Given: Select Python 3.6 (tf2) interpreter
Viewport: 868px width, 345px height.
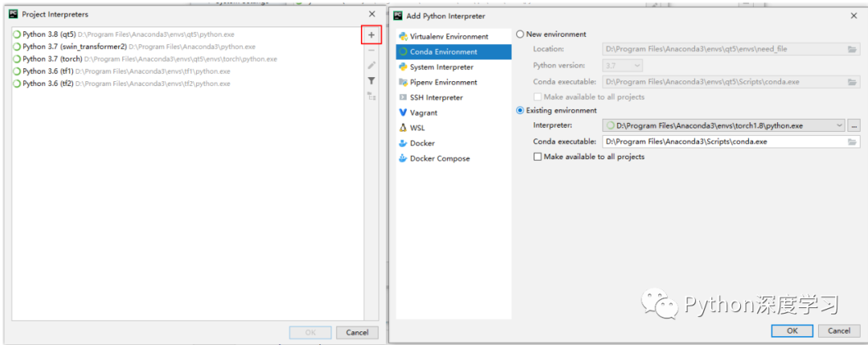Looking at the screenshot, I should (187, 84).
